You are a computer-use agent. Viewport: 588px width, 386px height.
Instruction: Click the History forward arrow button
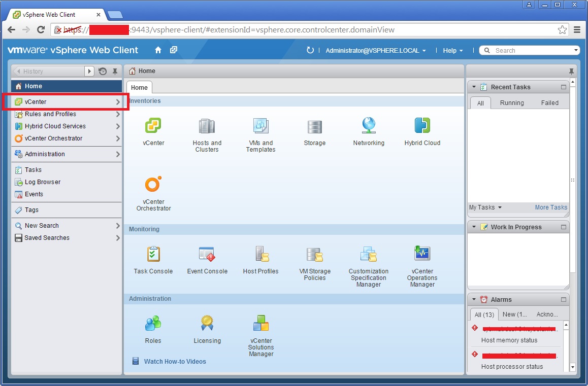click(x=89, y=71)
